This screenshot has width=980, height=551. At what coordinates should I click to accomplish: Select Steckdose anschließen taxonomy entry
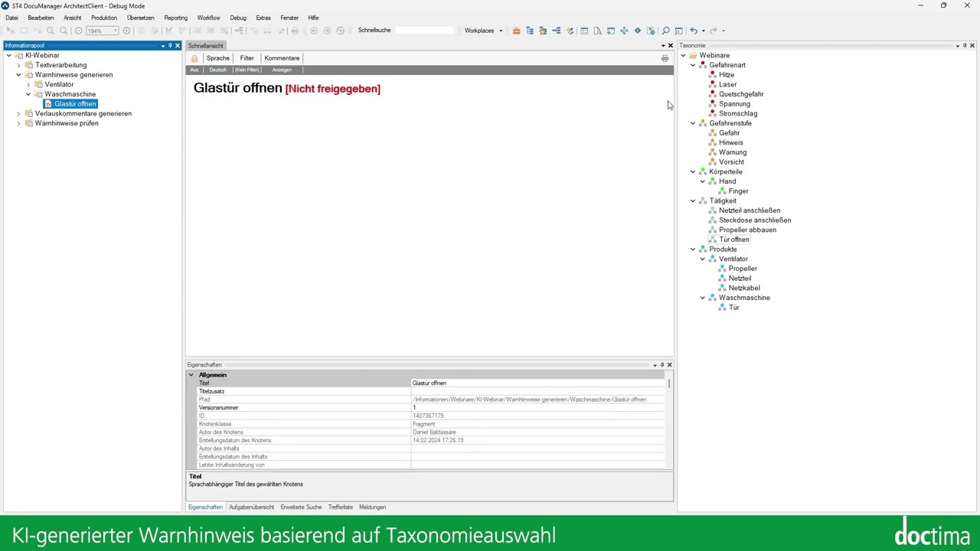755,220
